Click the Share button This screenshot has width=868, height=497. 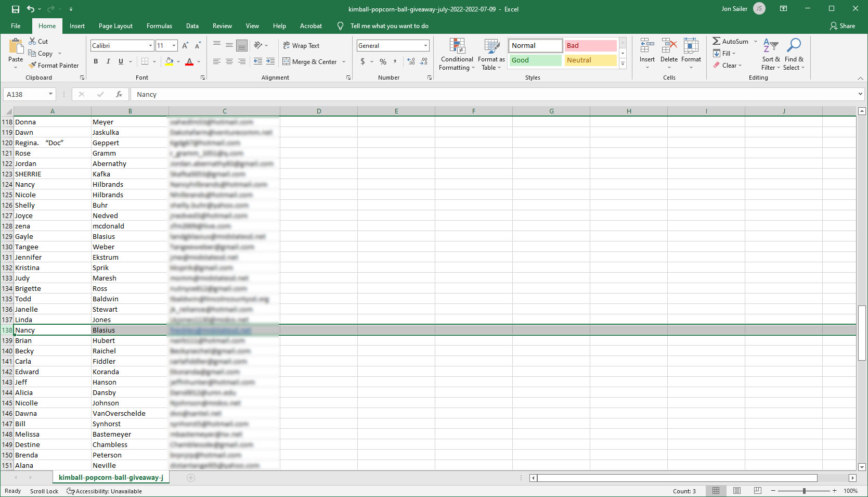click(843, 26)
